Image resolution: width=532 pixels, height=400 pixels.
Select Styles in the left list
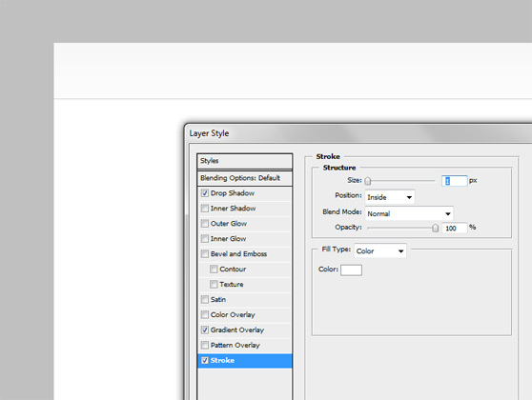pos(244,161)
